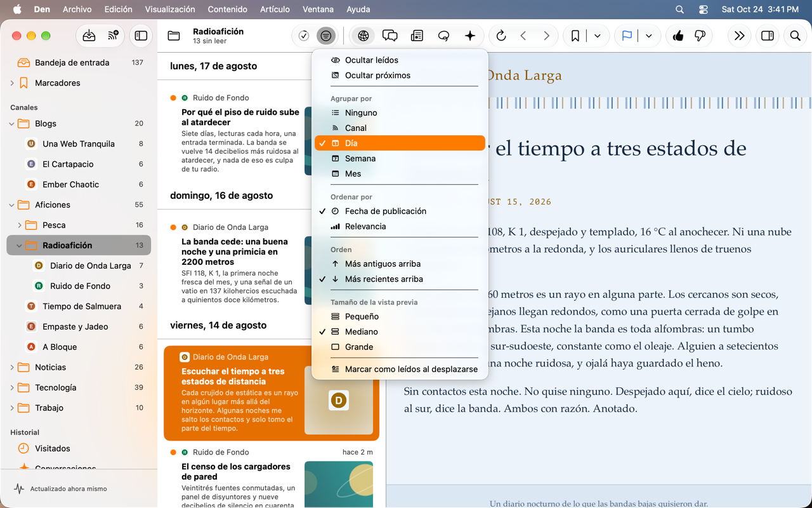Viewport: 812px width, 508px height.
Task: Open the conversations speech bubbles icon
Action: (x=390, y=36)
